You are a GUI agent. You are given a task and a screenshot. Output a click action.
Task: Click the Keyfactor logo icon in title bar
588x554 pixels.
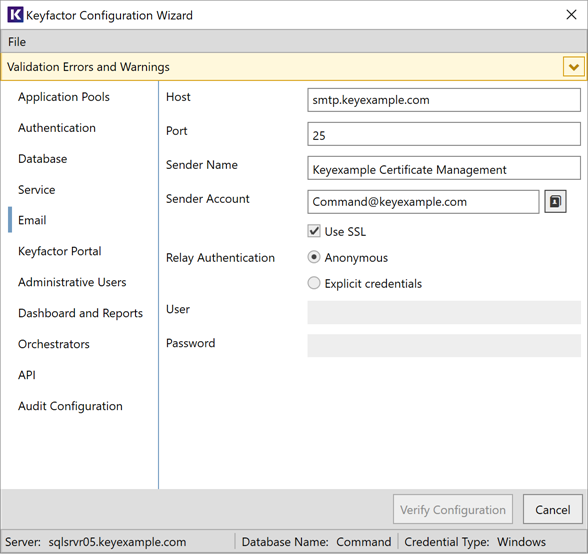click(15, 15)
